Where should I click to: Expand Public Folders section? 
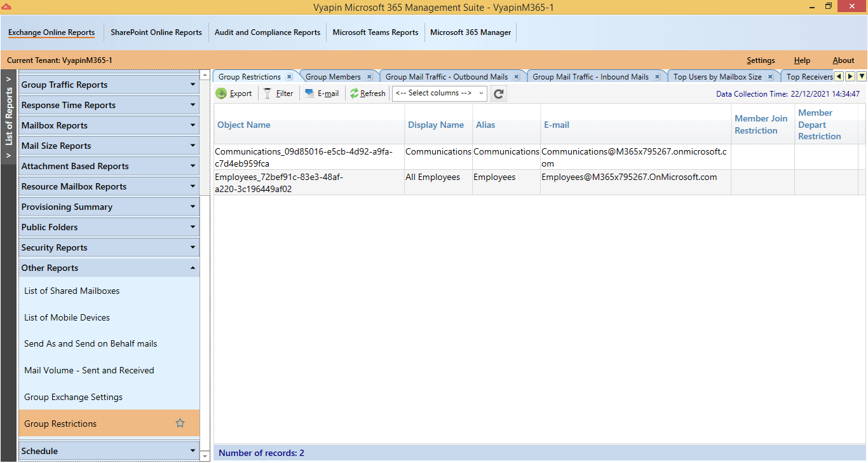tap(109, 227)
